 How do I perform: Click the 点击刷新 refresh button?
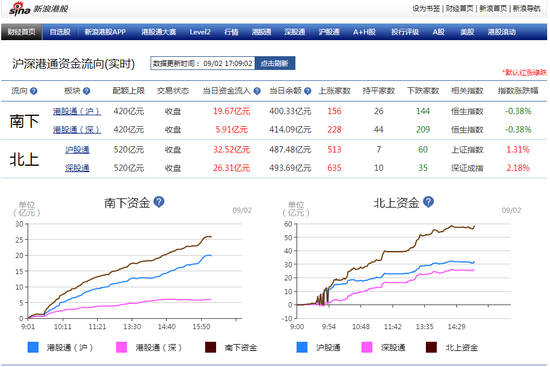275,63
